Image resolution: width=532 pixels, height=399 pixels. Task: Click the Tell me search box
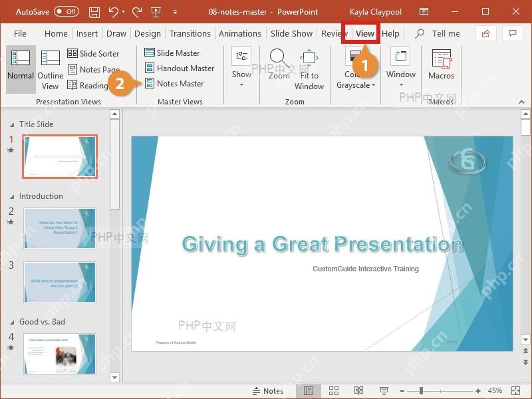click(438, 34)
